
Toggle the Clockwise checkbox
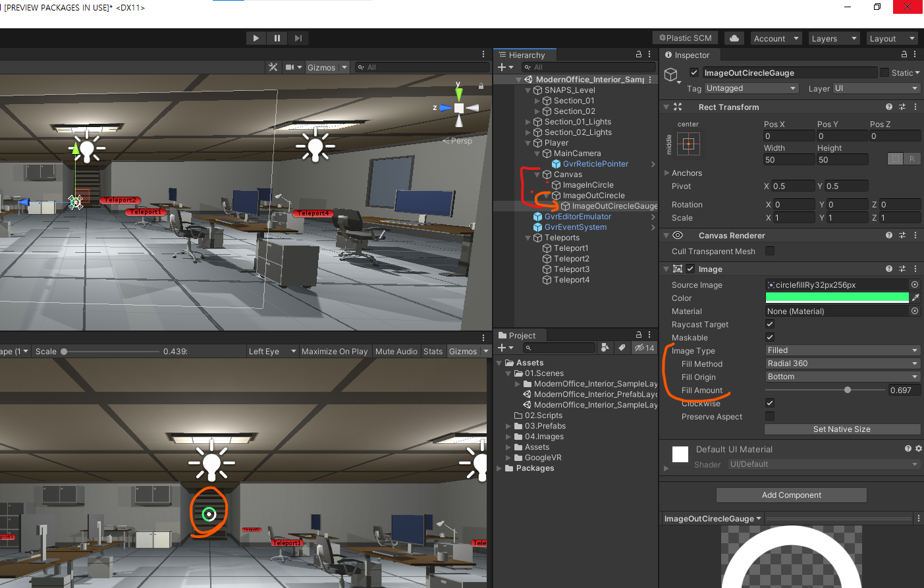click(770, 403)
